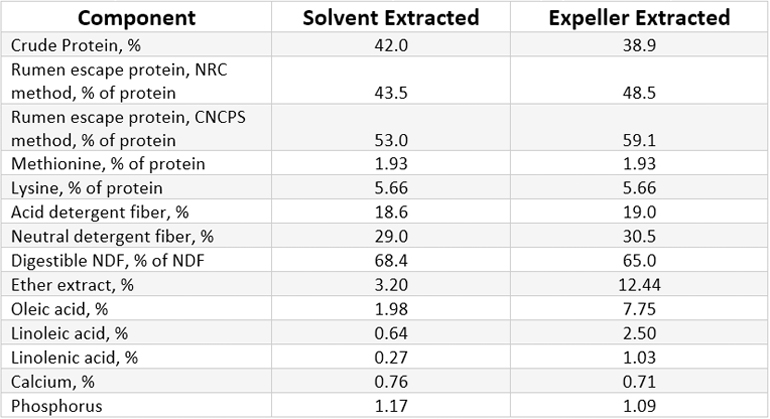Select the Expeller Extracted column header
The height and width of the screenshot is (419, 770).
(x=643, y=18)
